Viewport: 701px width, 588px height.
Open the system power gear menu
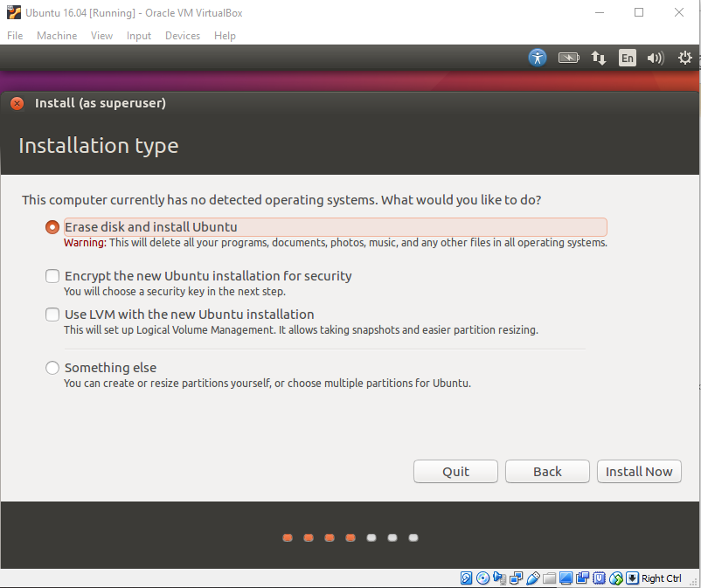pos(685,58)
